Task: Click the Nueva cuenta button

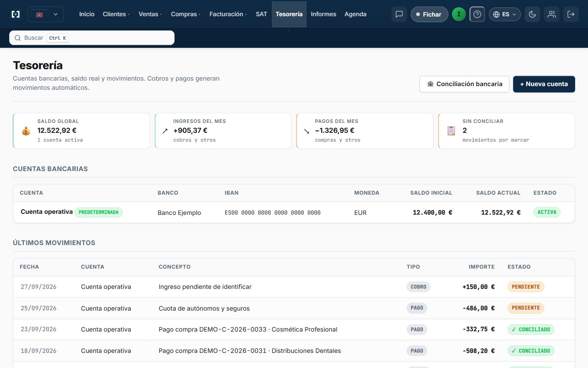Action: point(544,84)
